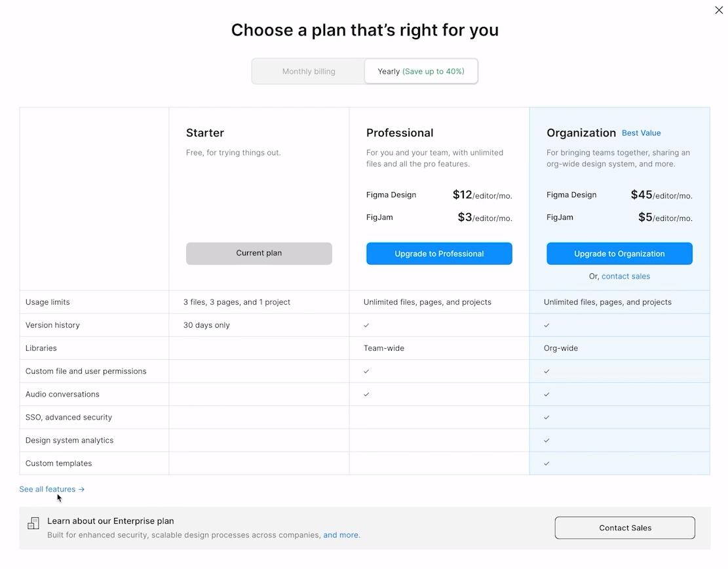This screenshot has width=728, height=569.
Task: Click Upgrade to Organization button
Action: [619, 254]
